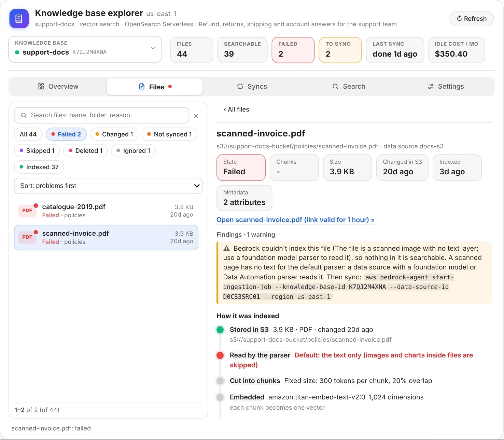The height and width of the screenshot is (440, 504).
Task: Go back via All files link
Action: point(236,109)
